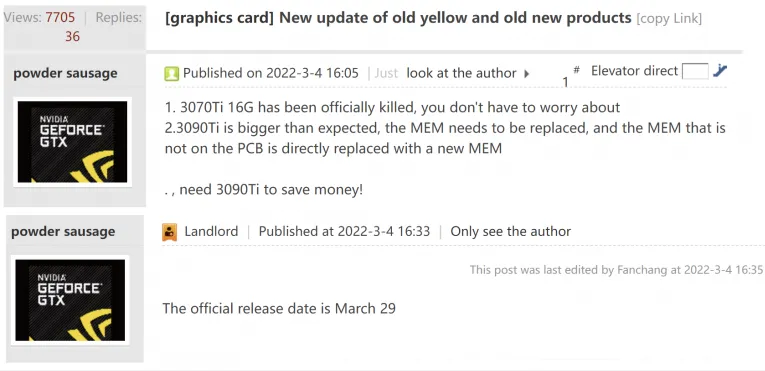Click the Replies count 36

(72, 37)
